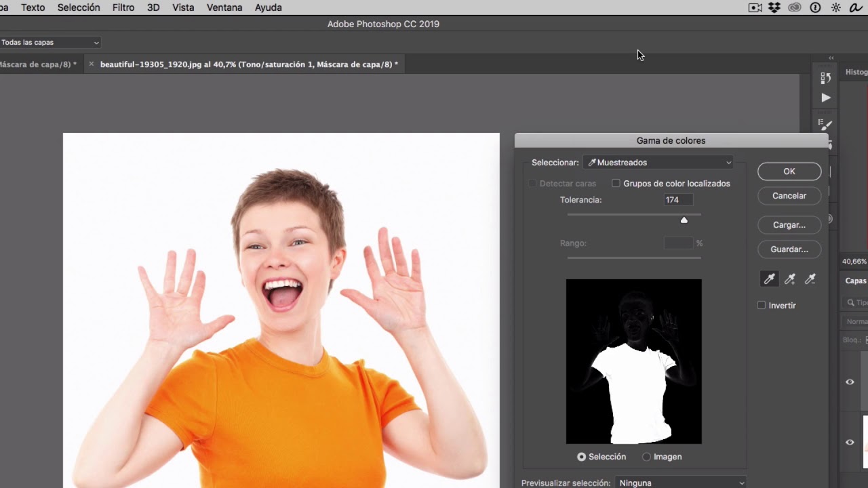Click the disabled Rango slider track

[634, 258]
